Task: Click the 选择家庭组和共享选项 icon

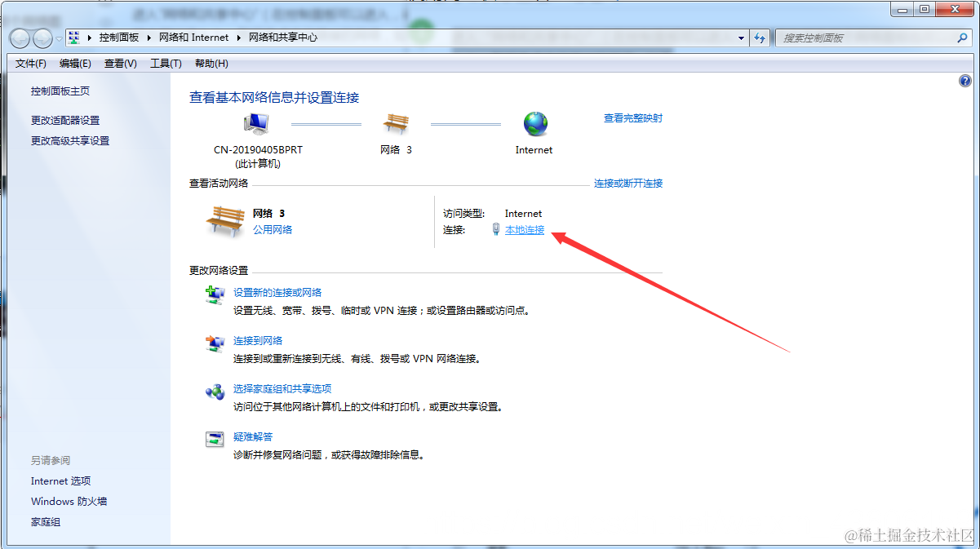Action: coord(214,392)
